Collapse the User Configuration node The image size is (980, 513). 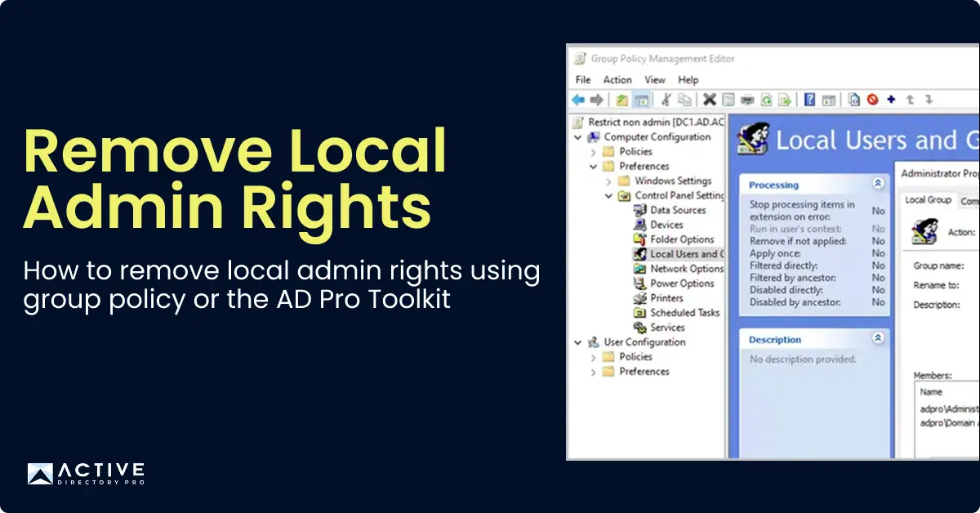(x=578, y=342)
